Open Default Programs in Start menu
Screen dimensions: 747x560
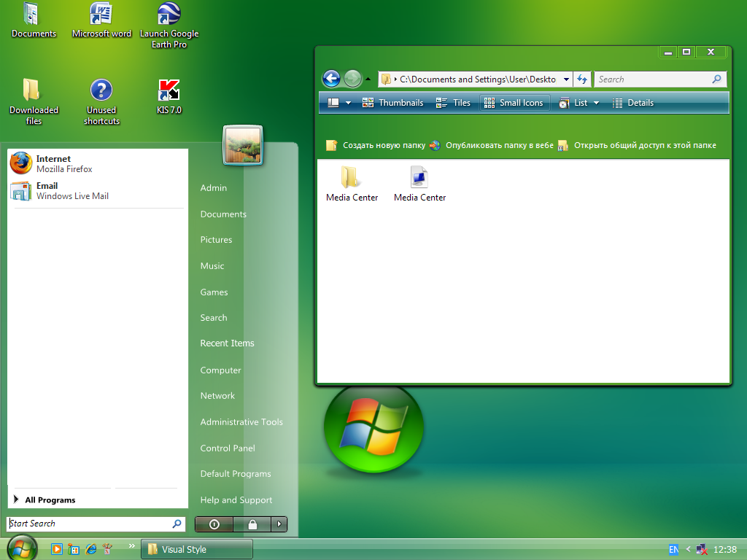[236, 474]
